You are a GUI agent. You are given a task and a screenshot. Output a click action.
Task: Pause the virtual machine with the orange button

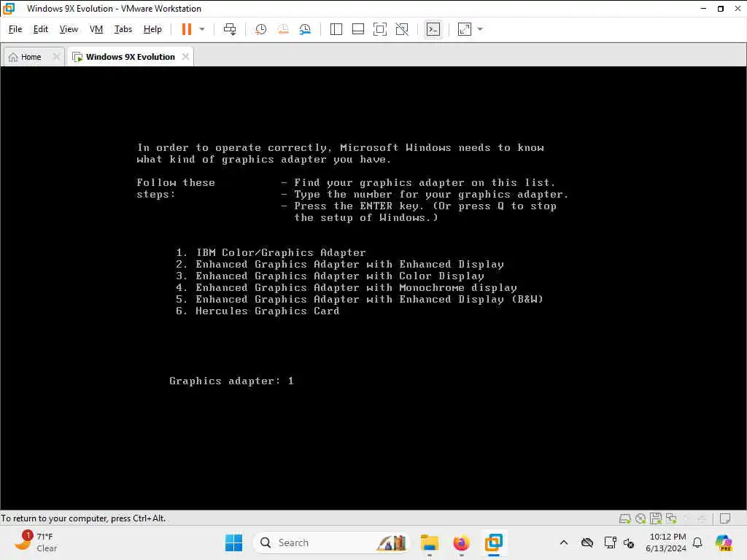pos(186,29)
